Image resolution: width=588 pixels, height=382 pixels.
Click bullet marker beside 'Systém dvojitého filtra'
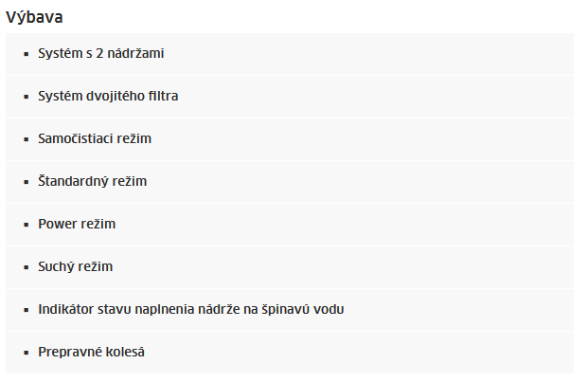point(27,97)
